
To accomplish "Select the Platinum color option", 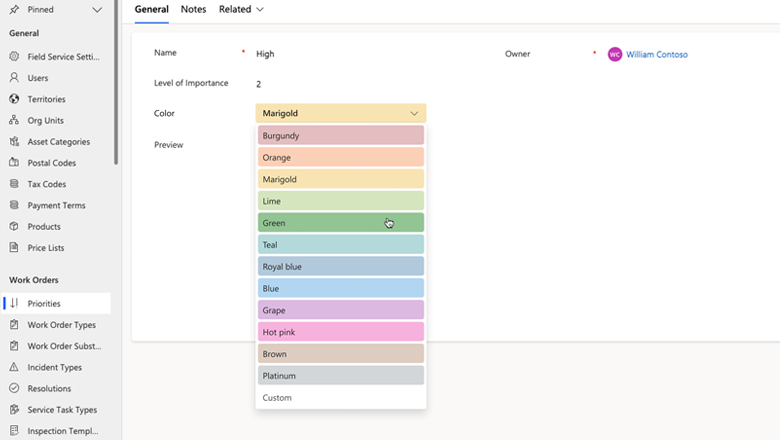I will point(341,376).
